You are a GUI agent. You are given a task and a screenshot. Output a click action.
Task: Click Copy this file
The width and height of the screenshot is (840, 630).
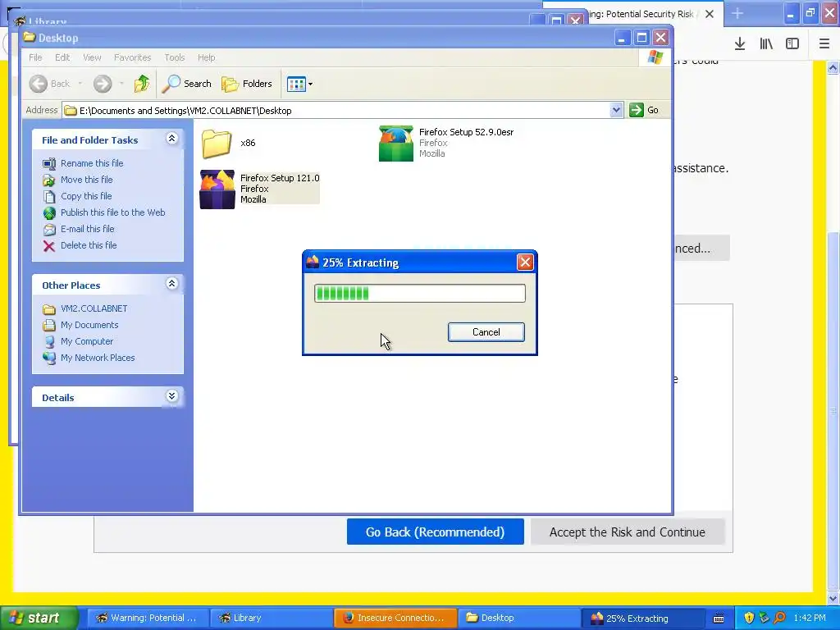tap(85, 196)
